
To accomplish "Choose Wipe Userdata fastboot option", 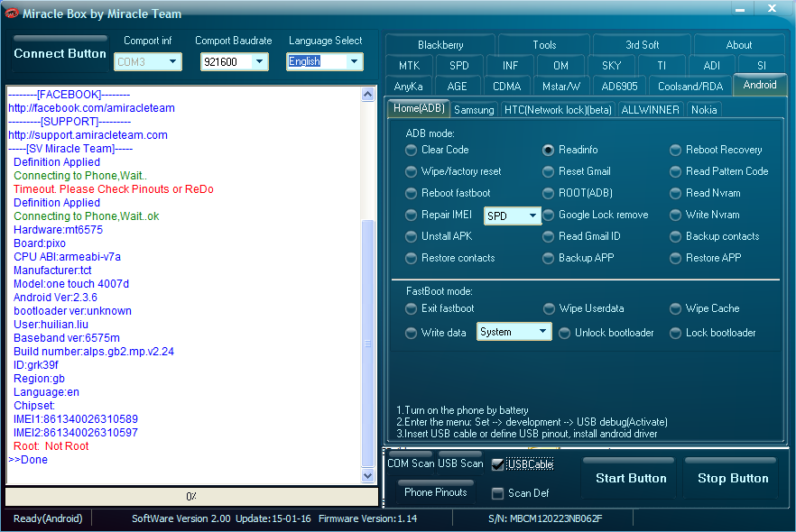I will (x=549, y=309).
